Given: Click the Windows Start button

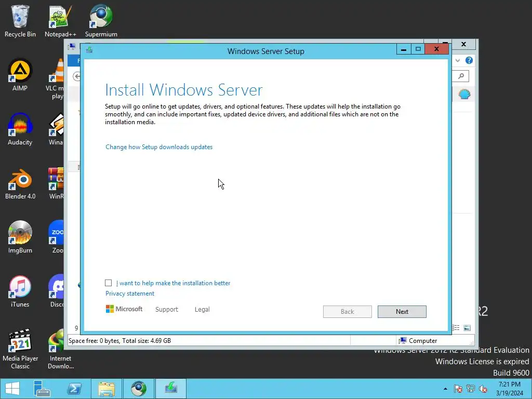Looking at the screenshot, I should point(12,389).
